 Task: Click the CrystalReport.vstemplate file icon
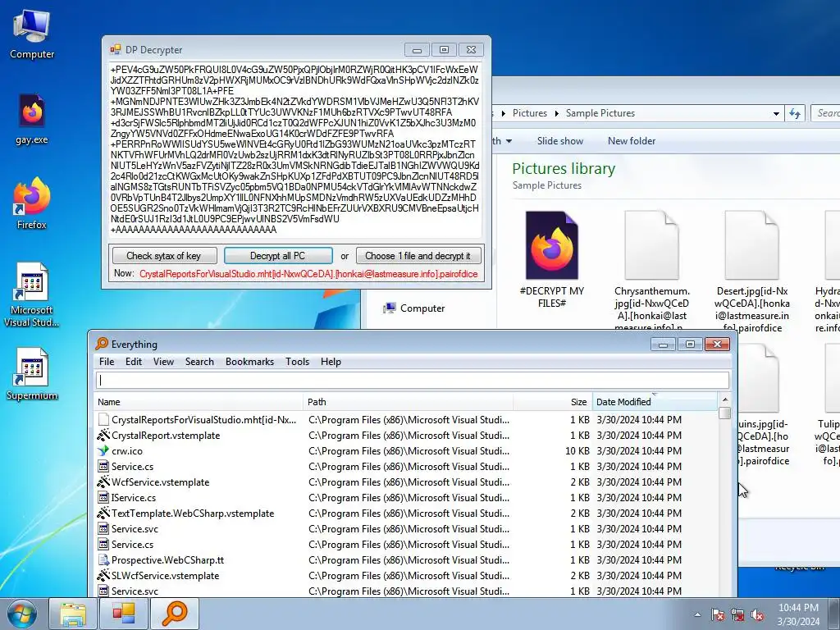click(x=103, y=435)
